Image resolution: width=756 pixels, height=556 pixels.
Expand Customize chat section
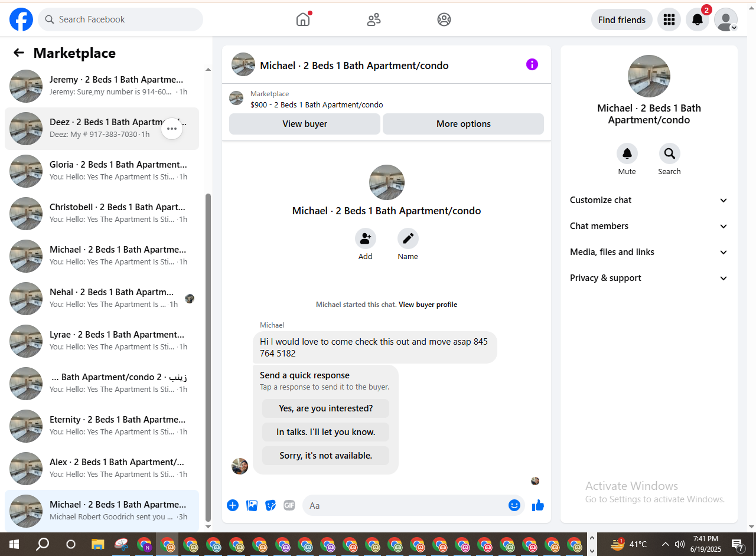point(649,200)
